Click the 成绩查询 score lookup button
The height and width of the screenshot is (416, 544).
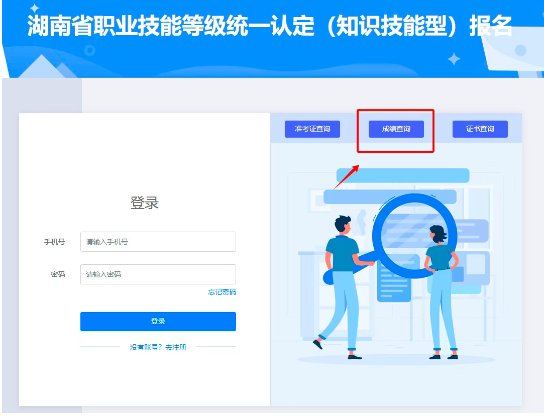[x=396, y=129]
